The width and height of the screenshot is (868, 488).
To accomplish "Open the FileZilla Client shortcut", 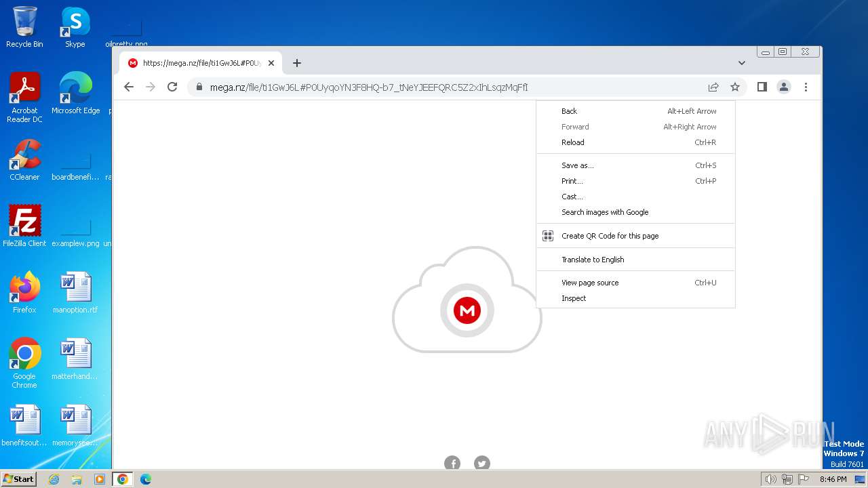I will click(24, 226).
